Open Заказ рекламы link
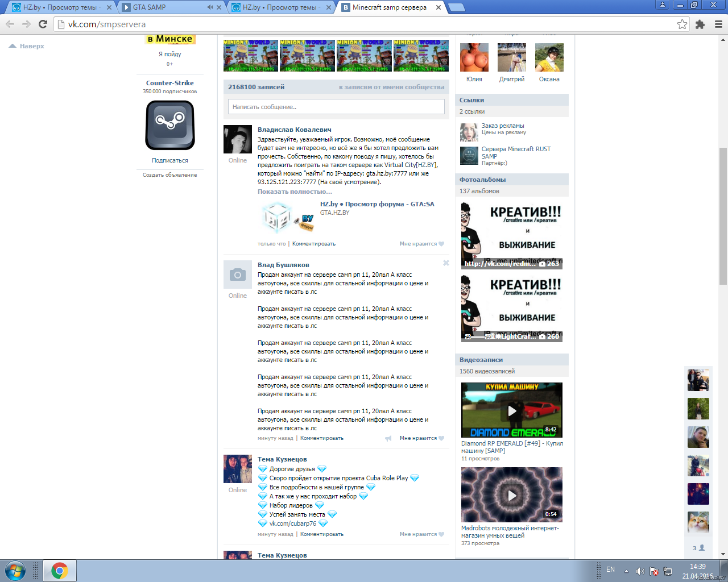728x582 pixels. pyautogui.click(x=503, y=126)
